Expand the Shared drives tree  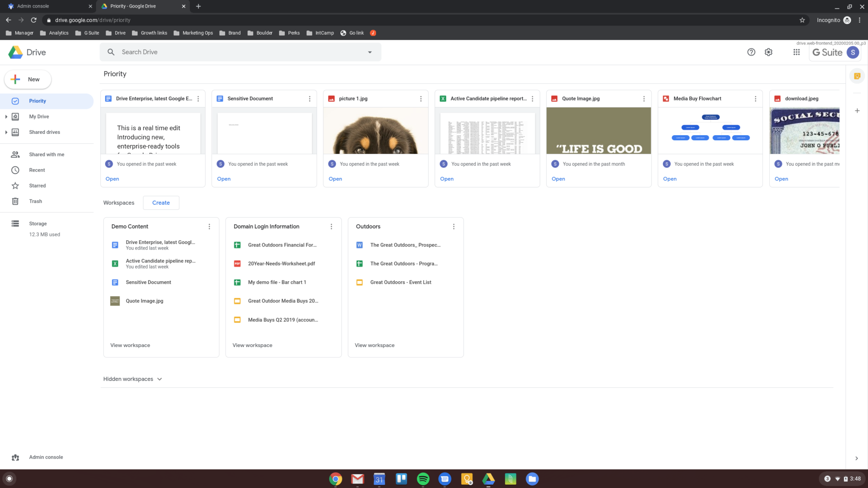tap(6, 132)
